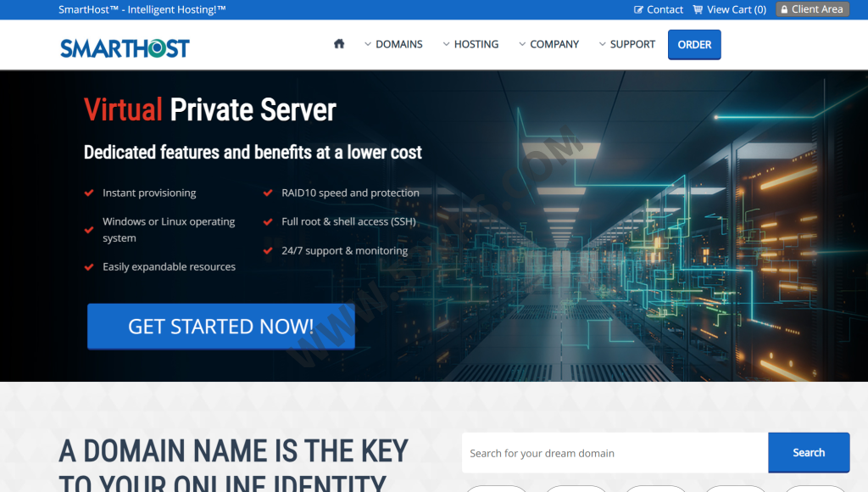Image resolution: width=868 pixels, height=492 pixels.
Task: Expand the Domains menu chevron
Action: click(368, 44)
